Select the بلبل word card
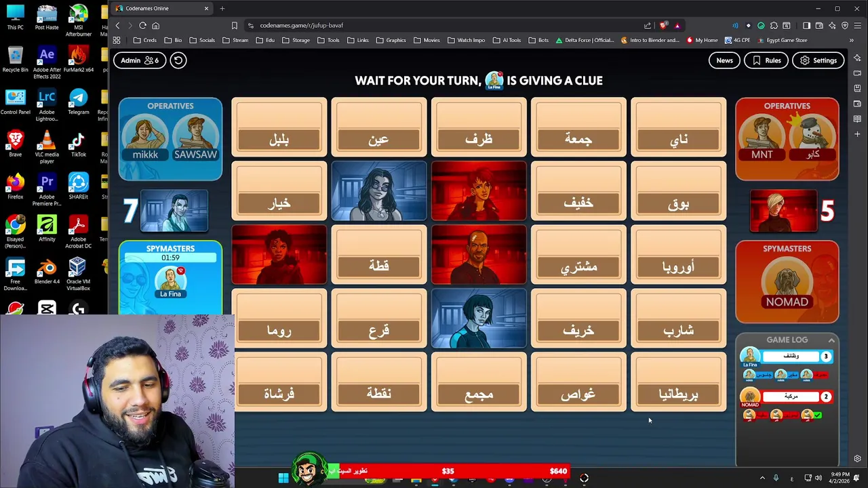 (x=279, y=127)
